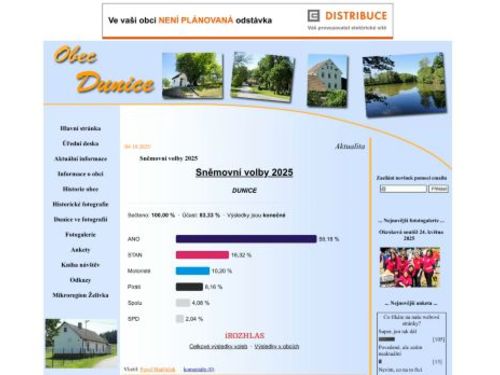Open the article author name link
The width and height of the screenshot is (500, 375).
[158, 369]
